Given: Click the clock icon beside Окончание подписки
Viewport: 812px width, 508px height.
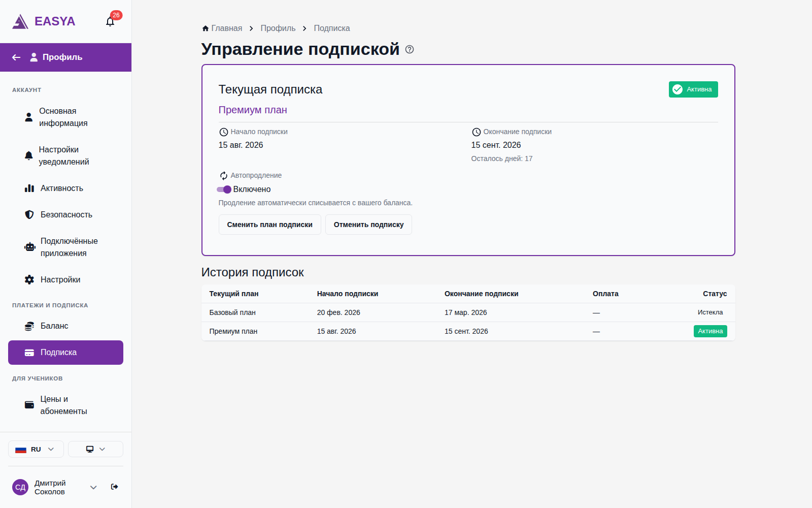Looking at the screenshot, I should pos(476,132).
